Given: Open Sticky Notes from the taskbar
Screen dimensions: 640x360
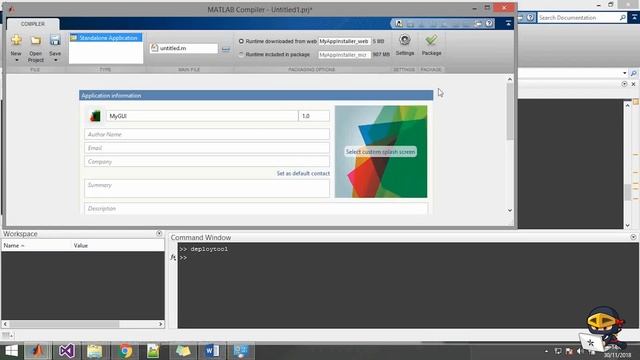Looking at the screenshot, I should [x=183, y=351].
